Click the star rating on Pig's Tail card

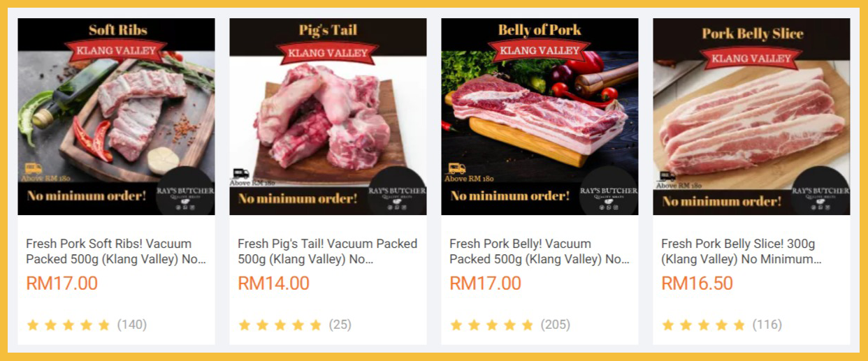[280, 325]
